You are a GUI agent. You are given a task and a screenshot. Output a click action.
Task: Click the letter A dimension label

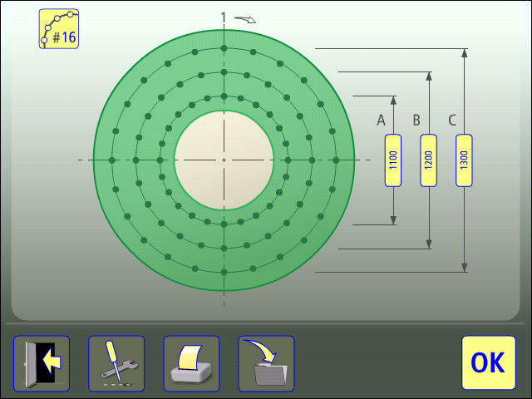381,121
